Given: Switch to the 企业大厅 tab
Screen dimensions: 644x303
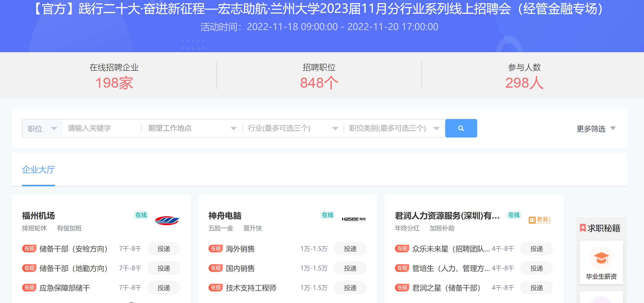Looking at the screenshot, I should 39,170.
